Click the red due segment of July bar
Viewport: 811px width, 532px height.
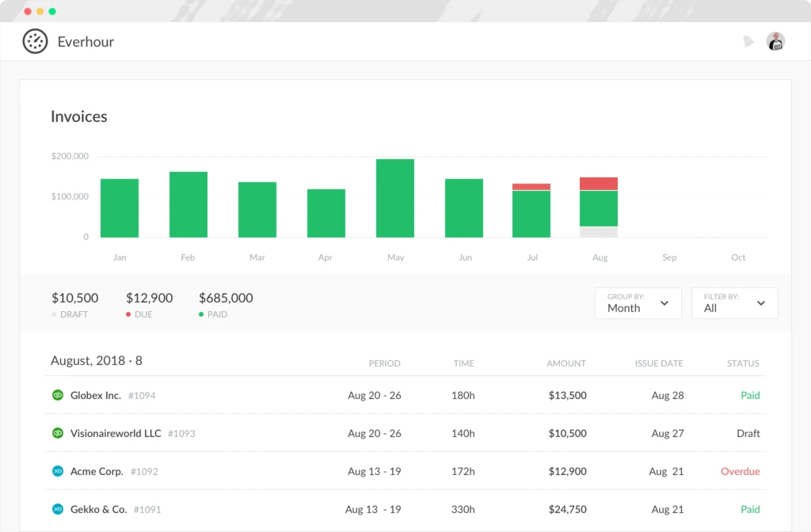[531, 187]
